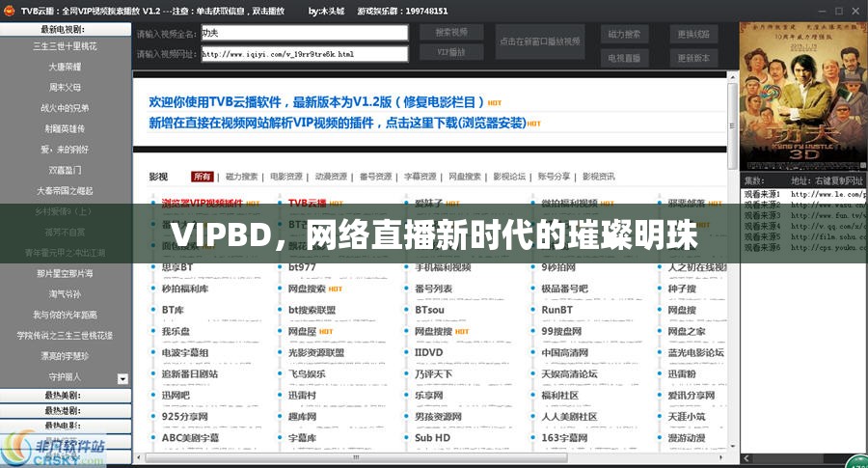Open the 蓝光电影论坛 link
The width and height of the screenshot is (868, 468).
(695, 352)
